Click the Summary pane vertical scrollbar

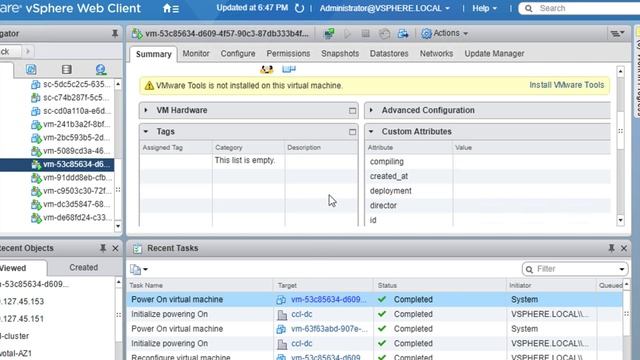620,145
